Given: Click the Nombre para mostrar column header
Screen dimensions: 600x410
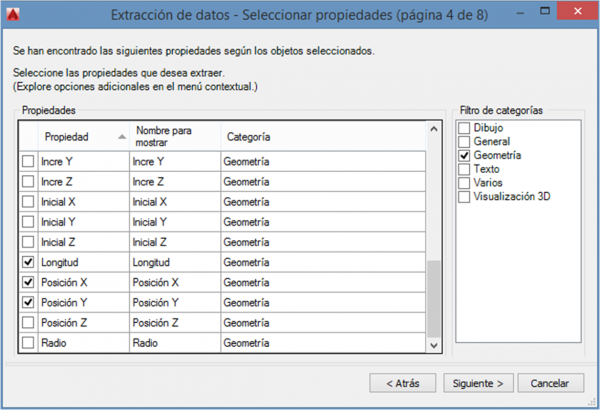Looking at the screenshot, I should click(173, 136).
